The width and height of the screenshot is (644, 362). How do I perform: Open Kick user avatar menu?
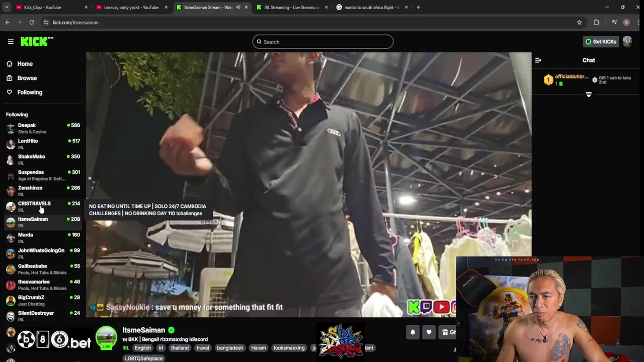coord(627,42)
